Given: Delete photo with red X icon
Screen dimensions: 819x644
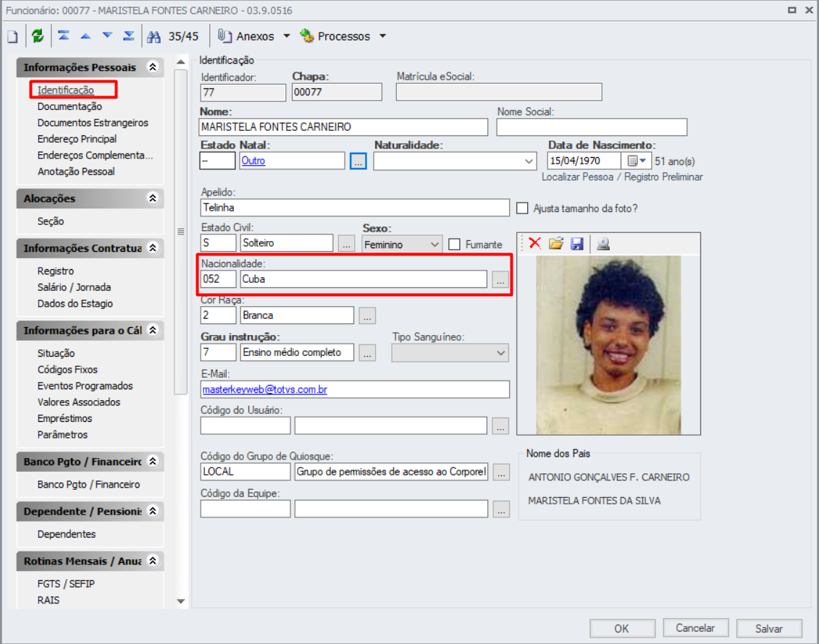Looking at the screenshot, I should coord(535,243).
